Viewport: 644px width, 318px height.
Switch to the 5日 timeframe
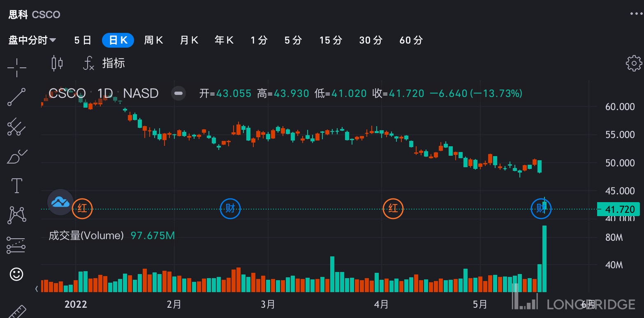83,40
